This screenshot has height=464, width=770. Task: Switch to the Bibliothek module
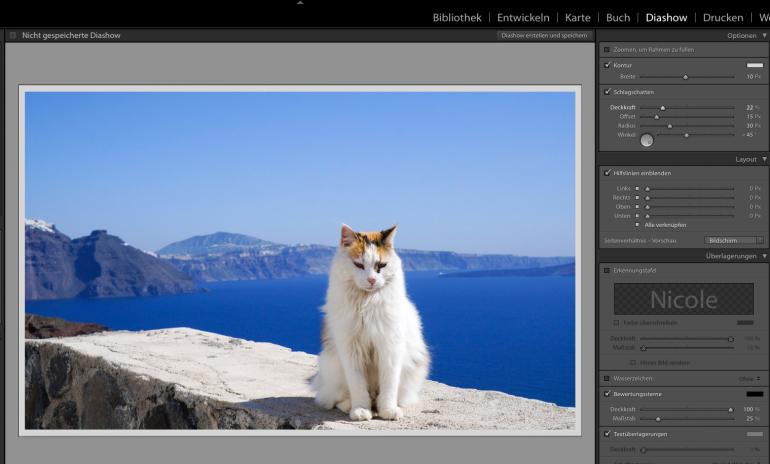click(457, 18)
